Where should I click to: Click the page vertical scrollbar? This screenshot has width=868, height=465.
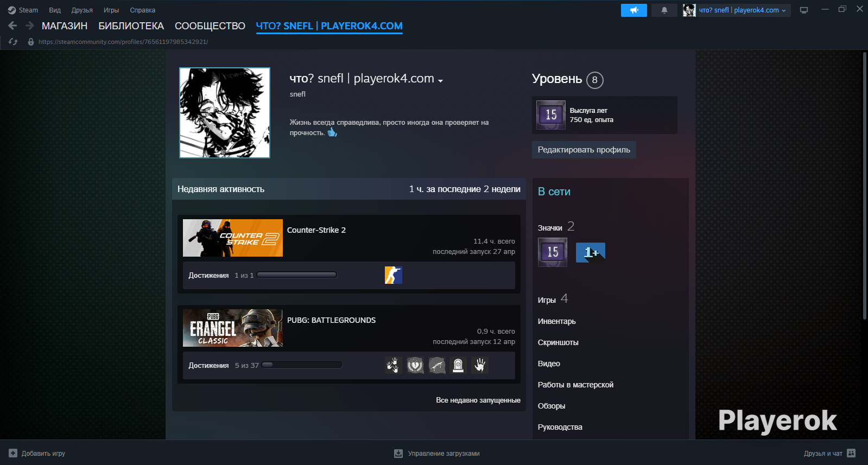[864, 186]
